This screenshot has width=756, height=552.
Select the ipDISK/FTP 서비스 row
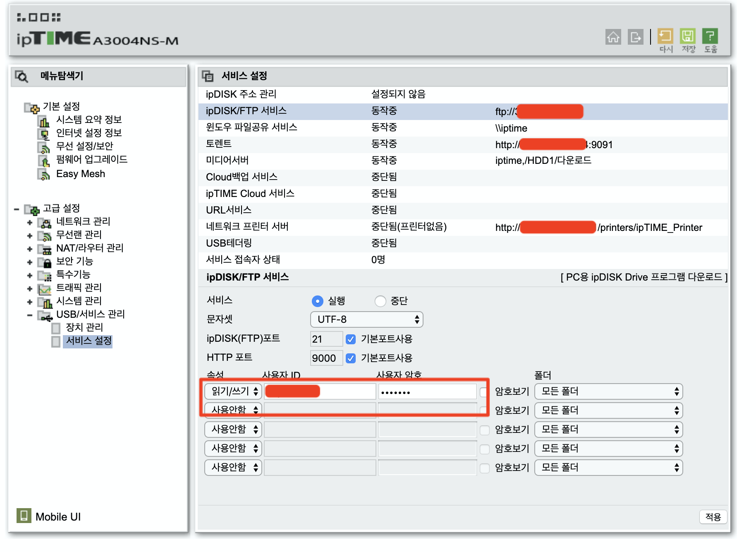463,111
